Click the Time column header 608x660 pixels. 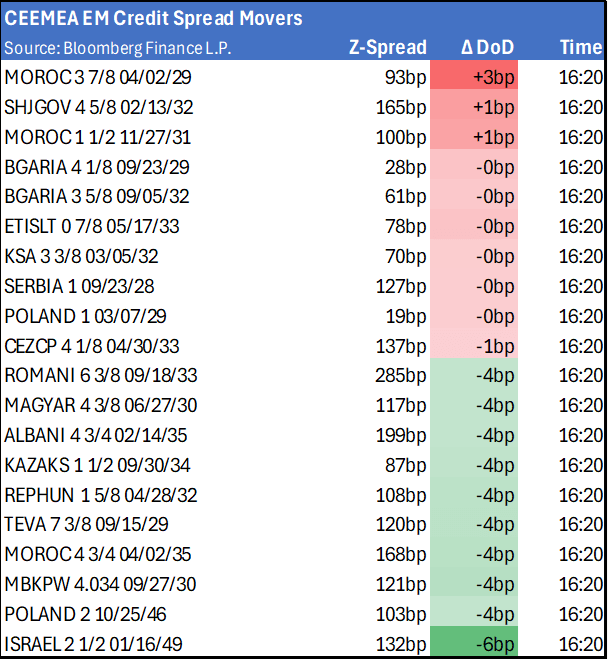tap(580, 48)
